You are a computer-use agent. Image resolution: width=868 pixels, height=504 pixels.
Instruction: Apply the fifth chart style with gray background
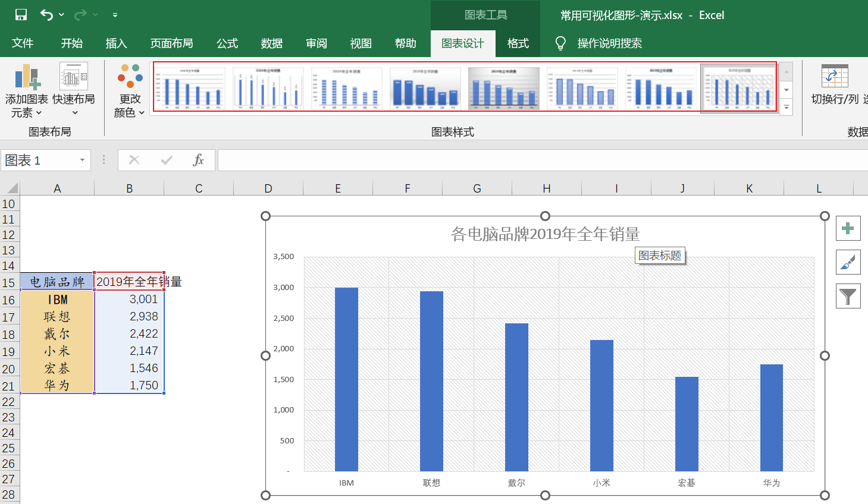(x=504, y=88)
